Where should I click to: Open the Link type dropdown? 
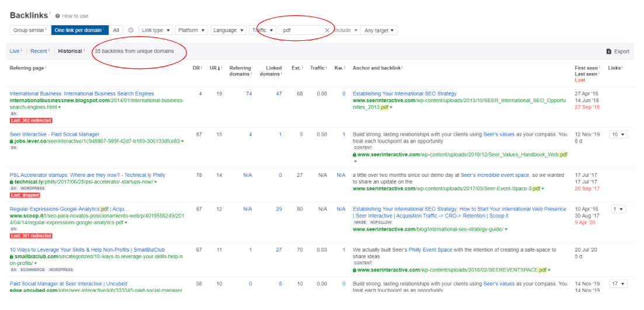click(x=156, y=30)
